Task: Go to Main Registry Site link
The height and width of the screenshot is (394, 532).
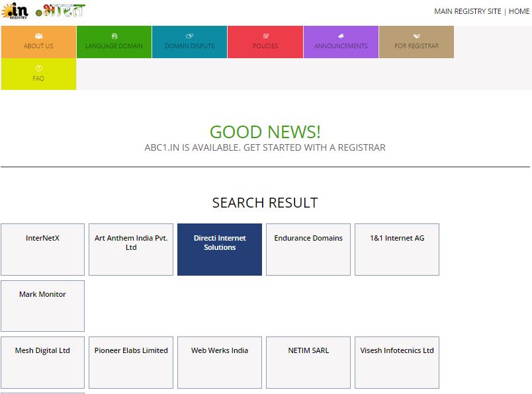Action: click(468, 11)
